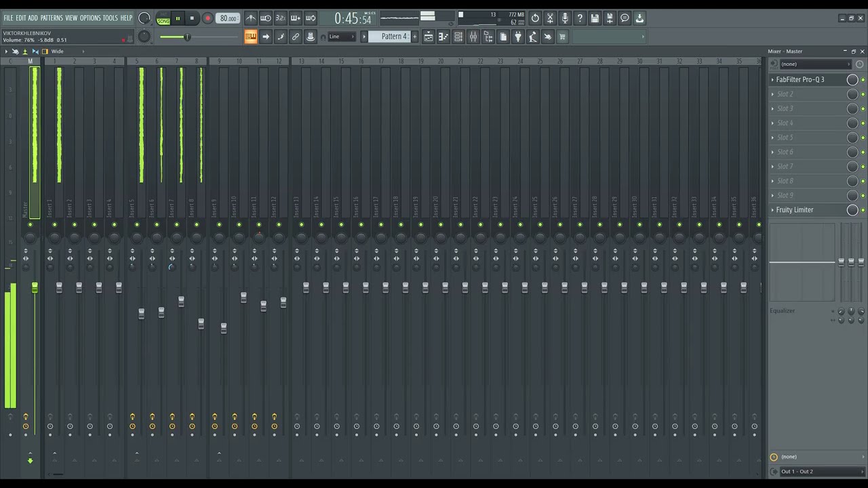Expand the Fruity Limiter slot arrow
Image resolution: width=868 pixels, height=488 pixels.
click(x=772, y=210)
